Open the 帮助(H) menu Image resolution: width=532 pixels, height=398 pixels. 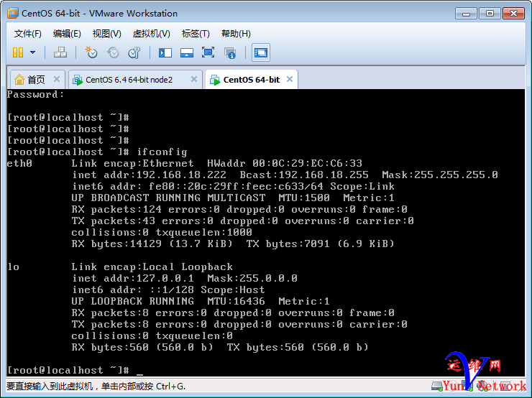(236, 34)
